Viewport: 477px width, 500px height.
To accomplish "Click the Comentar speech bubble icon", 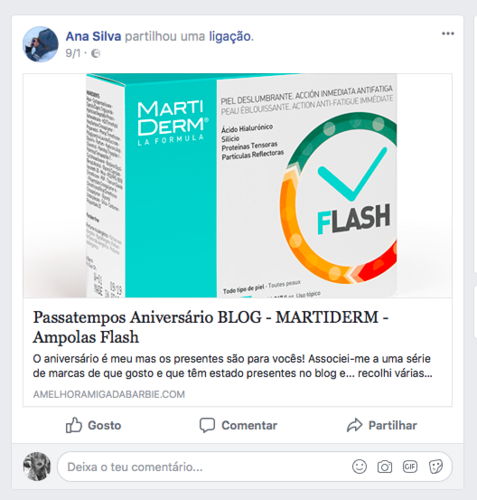I will pos(207,425).
